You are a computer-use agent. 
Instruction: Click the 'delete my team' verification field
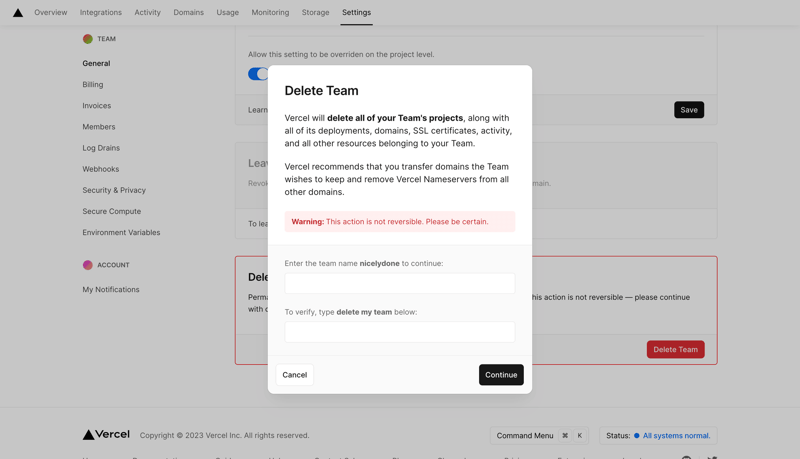(x=399, y=332)
